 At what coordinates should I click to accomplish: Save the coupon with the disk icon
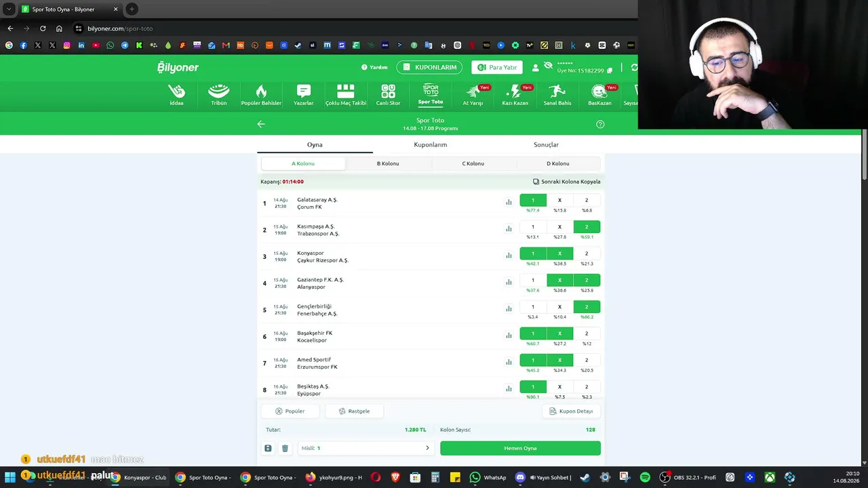click(268, 448)
